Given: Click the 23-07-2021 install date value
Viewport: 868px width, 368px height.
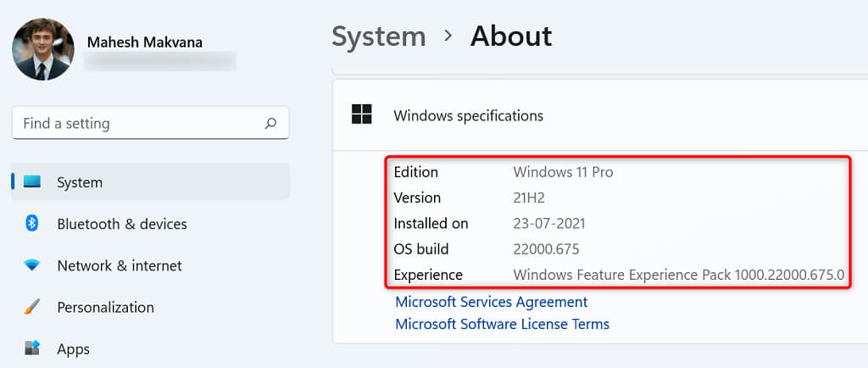Looking at the screenshot, I should click(x=549, y=224).
